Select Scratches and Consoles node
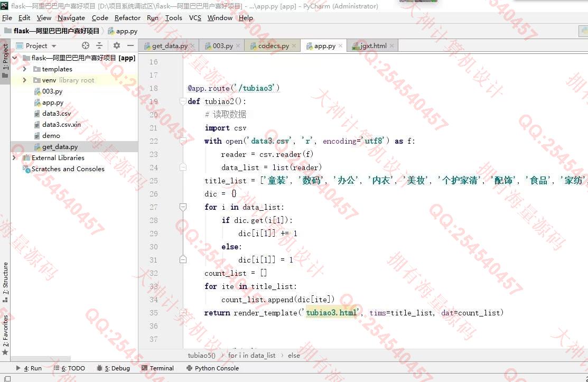The image size is (588, 382). 68,169
